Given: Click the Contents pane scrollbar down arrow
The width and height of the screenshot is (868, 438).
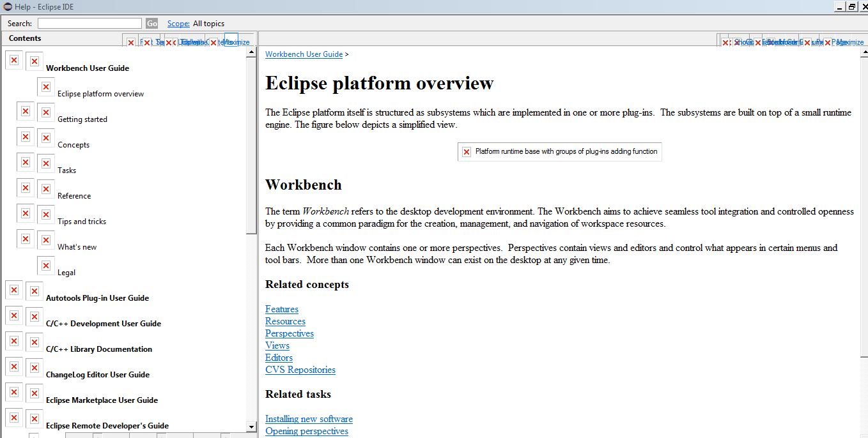Looking at the screenshot, I should point(251,427).
